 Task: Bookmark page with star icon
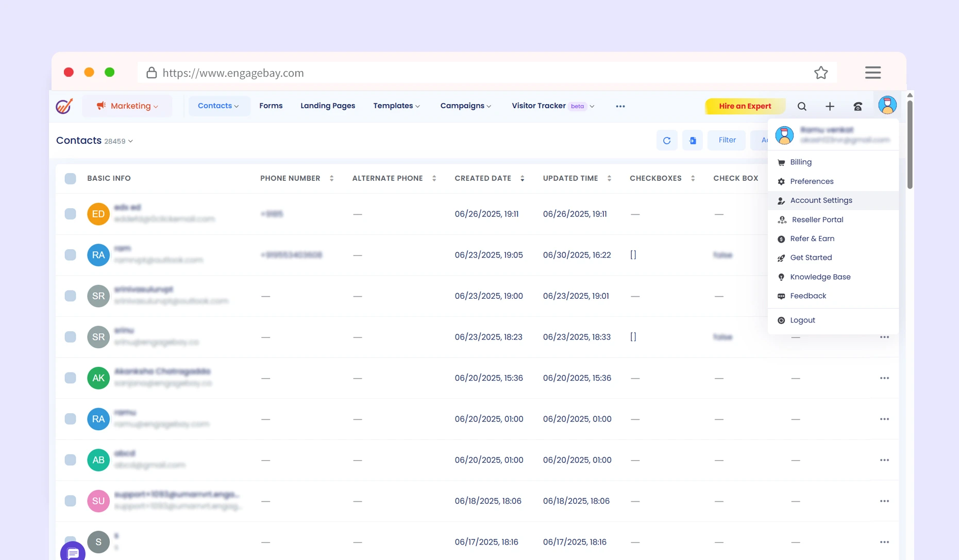pos(821,73)
